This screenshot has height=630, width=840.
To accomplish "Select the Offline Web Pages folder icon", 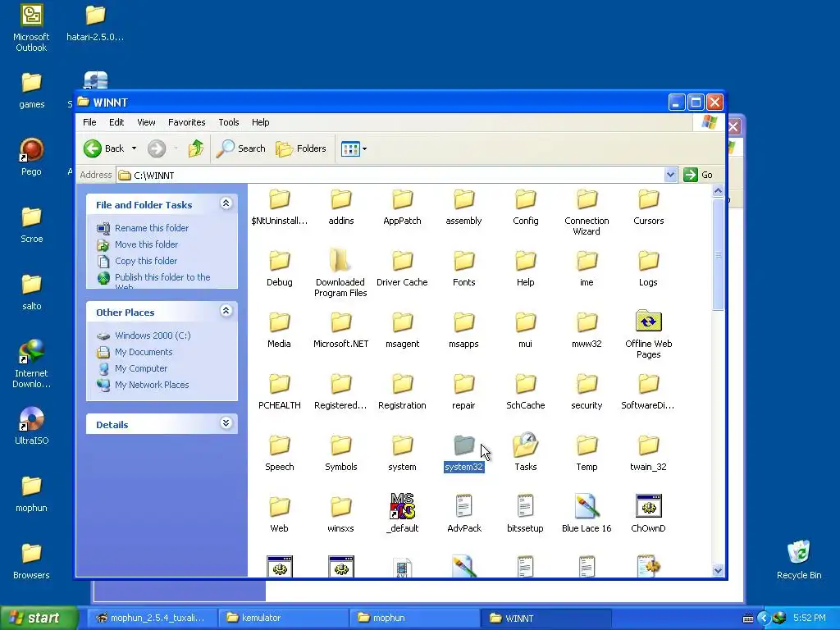I will point(648,322).
